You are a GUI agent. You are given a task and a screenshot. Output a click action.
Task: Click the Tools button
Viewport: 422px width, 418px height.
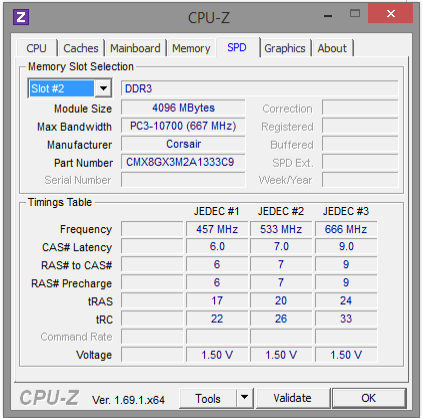(208, 398)
